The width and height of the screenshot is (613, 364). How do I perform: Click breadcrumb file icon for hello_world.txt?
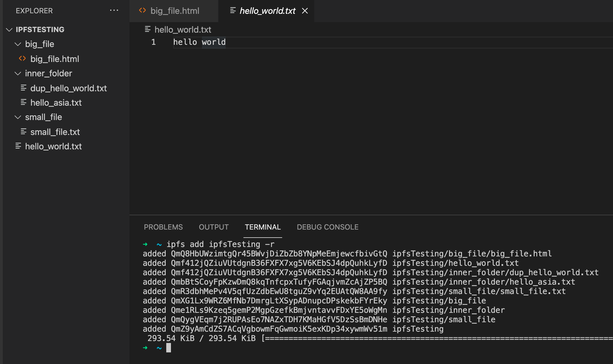point(148,29)
